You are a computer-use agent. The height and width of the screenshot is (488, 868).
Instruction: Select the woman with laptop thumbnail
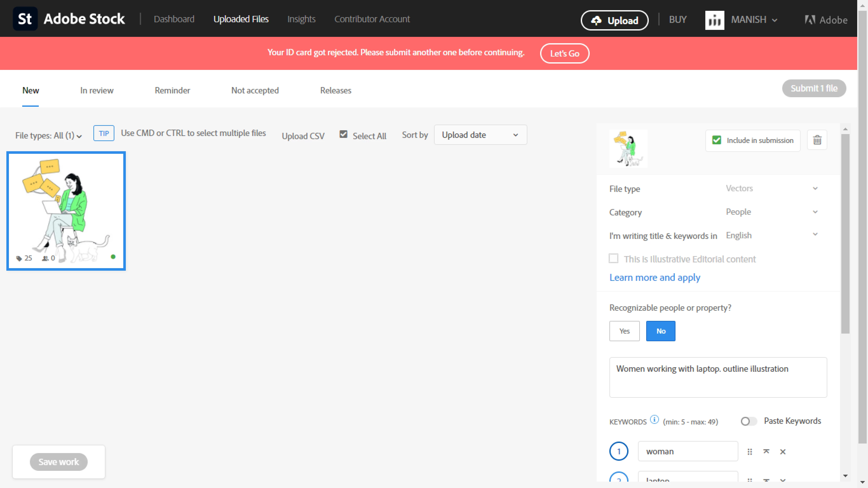pos(66,211)
